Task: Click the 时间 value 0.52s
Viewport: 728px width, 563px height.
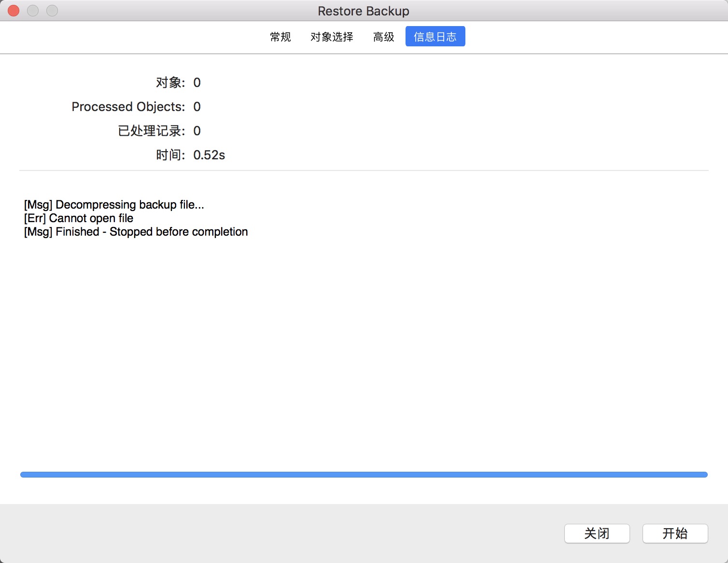Action: tap(209, 155)
